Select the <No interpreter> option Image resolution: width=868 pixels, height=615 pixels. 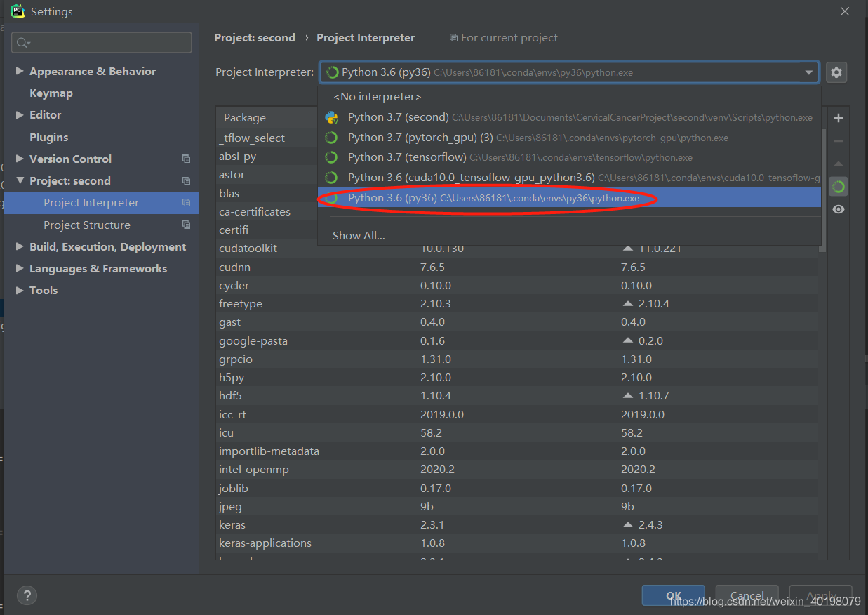point(569,97)
